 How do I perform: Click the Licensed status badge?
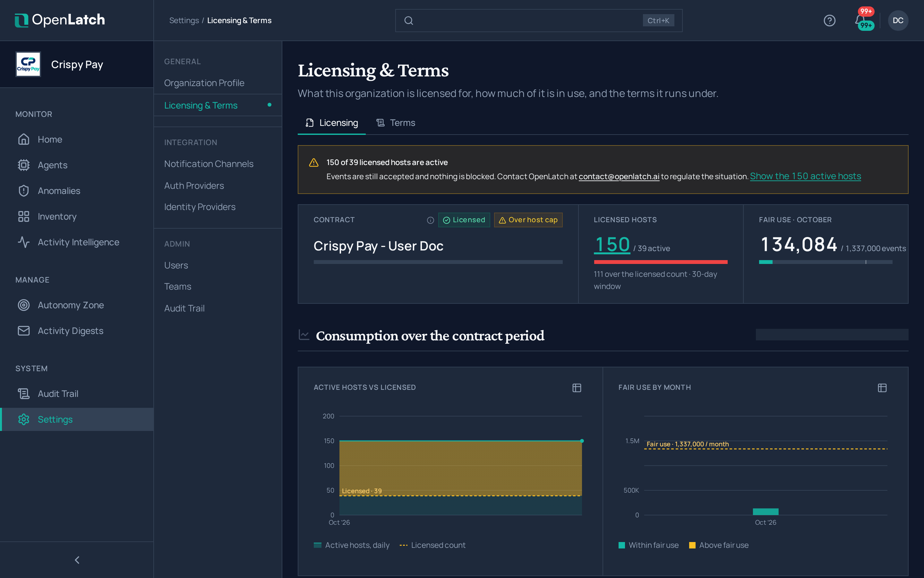464,220
